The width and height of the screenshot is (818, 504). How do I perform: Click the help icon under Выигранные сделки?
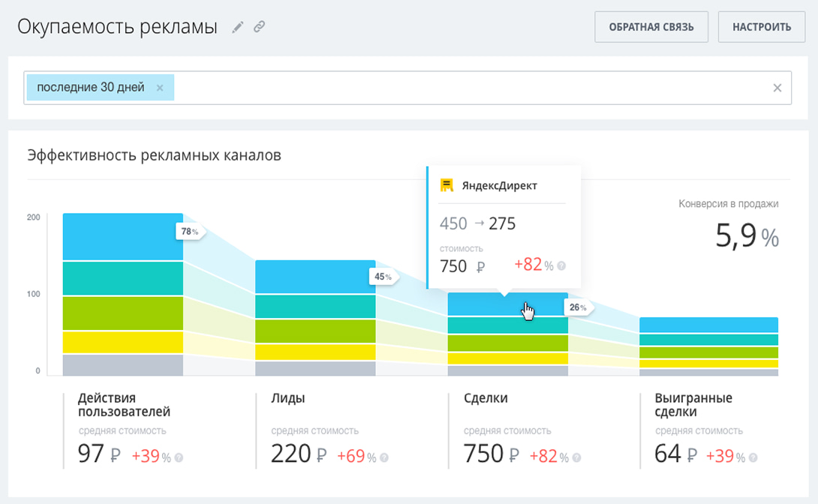pyautogui.click(x=753, y=457)
